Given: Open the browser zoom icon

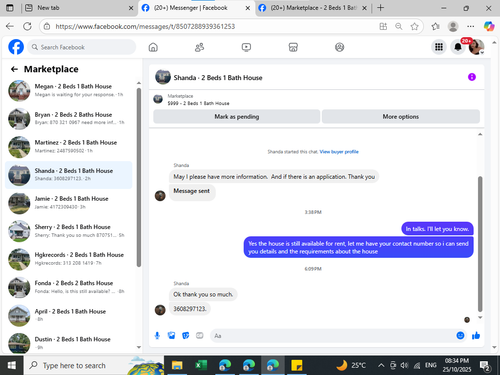Looking at the screenshot, I should pyautogui.click(x=399, y=26).
